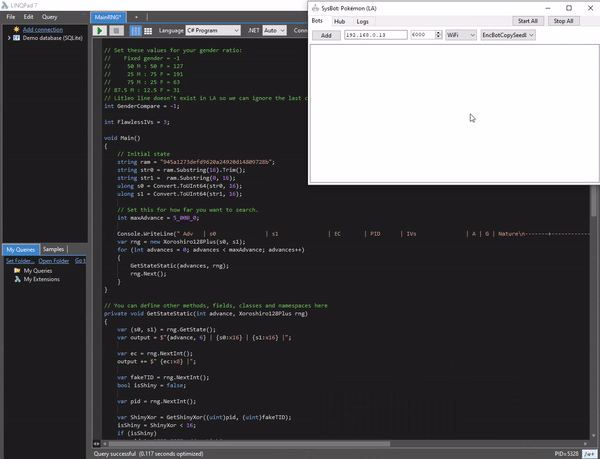Open a new query tab with plus

[136, 17]
